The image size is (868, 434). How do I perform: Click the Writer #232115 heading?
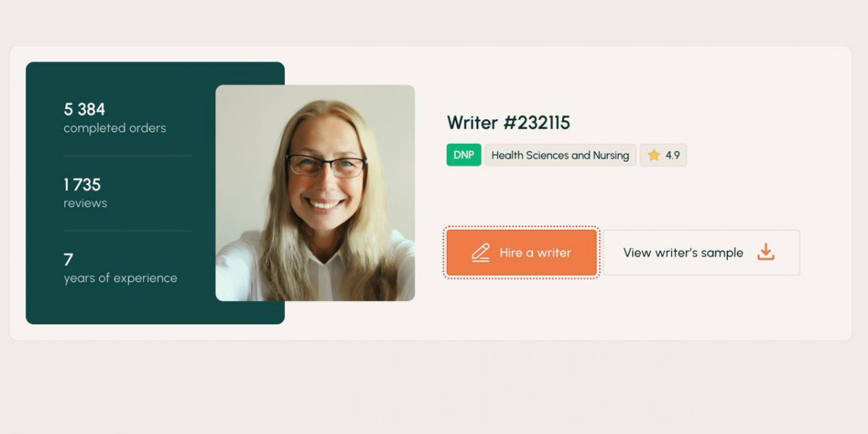(509, 122)
